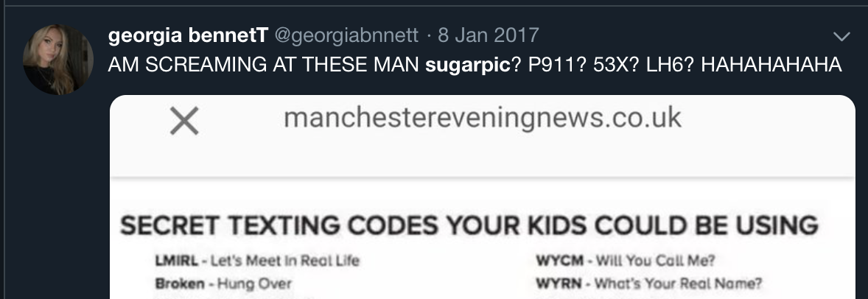868x299 pixels.
Task: Open the georgia bennetT display name
Action: pos(188,35)
